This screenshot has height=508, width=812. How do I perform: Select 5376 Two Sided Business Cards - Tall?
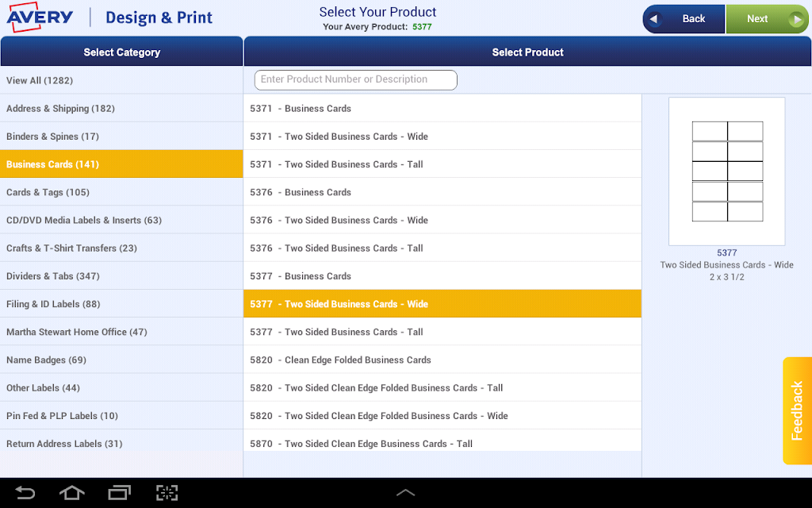[x=442, y=248]
